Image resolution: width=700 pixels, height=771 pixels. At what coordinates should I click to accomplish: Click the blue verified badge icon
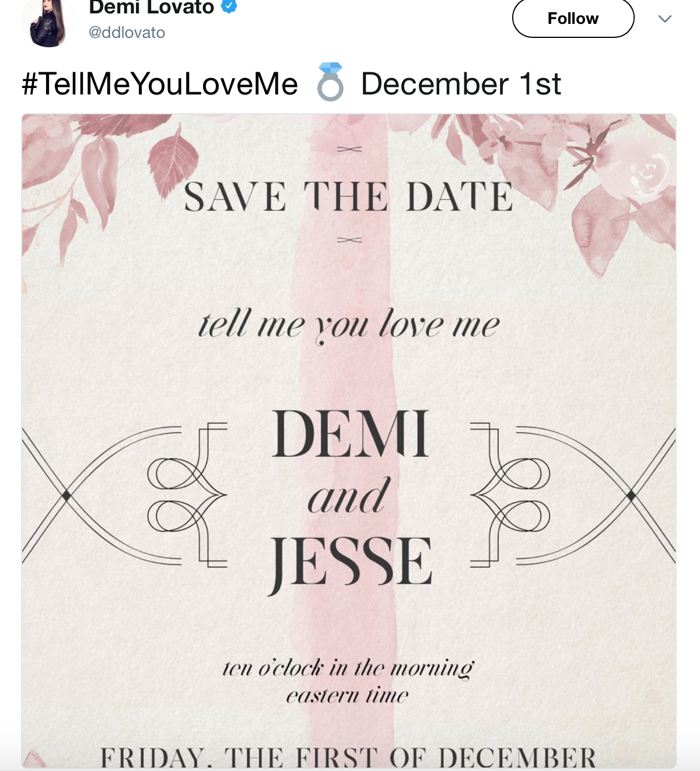[229, 6]
